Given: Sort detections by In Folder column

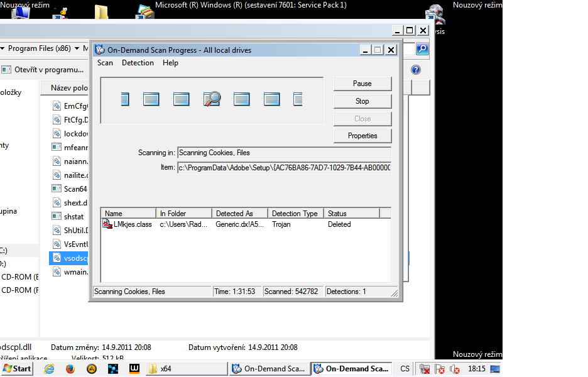Looking at the screenshot, I should (184, 214).
